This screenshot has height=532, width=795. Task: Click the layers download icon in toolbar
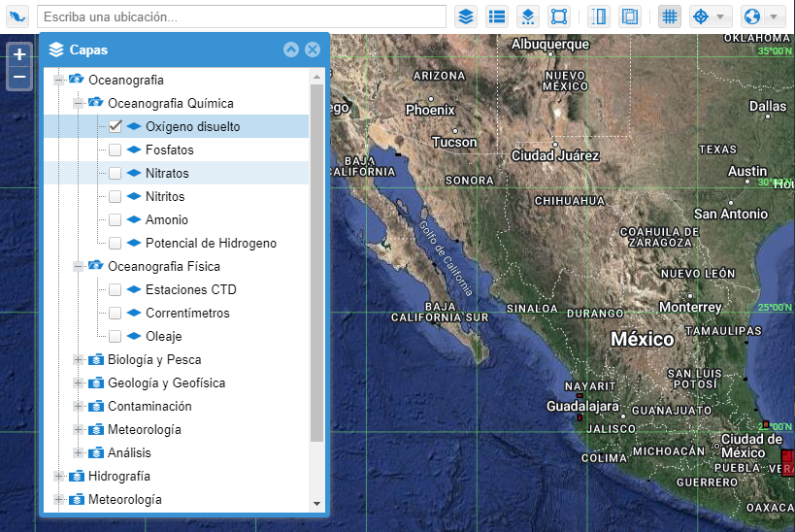(527, 17)
